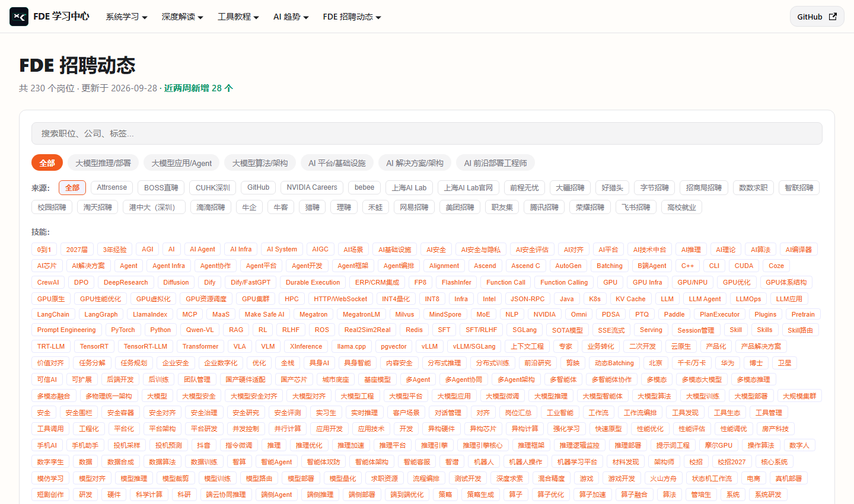This screenshot has width=854, height=504.
Task: Choose the 大模型部署 skill tag
Action: coord(751,397)
